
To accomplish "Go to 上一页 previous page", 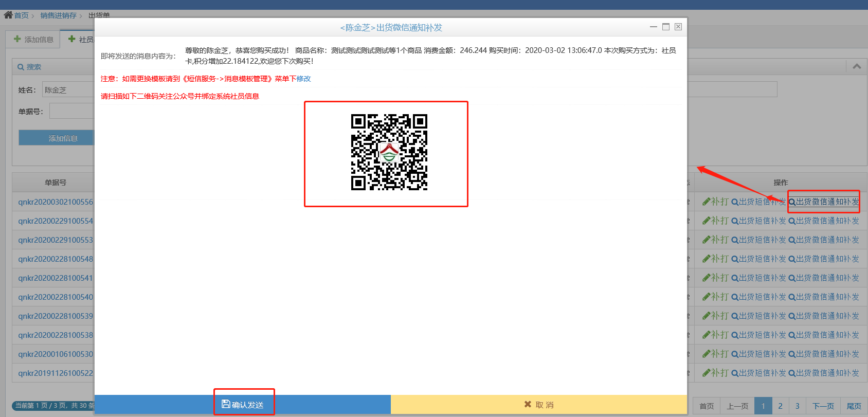I will 737,406.
